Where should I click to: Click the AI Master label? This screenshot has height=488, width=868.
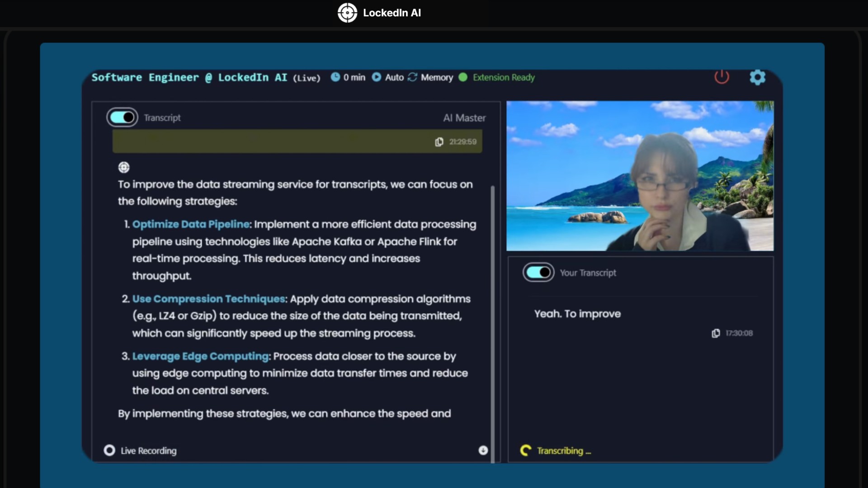pyautogui.click(x=464, y=118)
